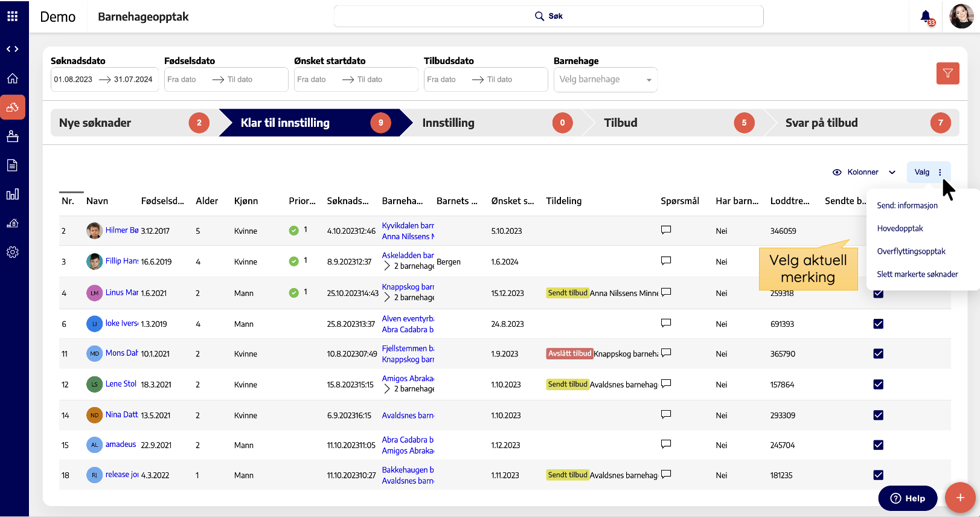Sort by Navn column header

(97, 201)
